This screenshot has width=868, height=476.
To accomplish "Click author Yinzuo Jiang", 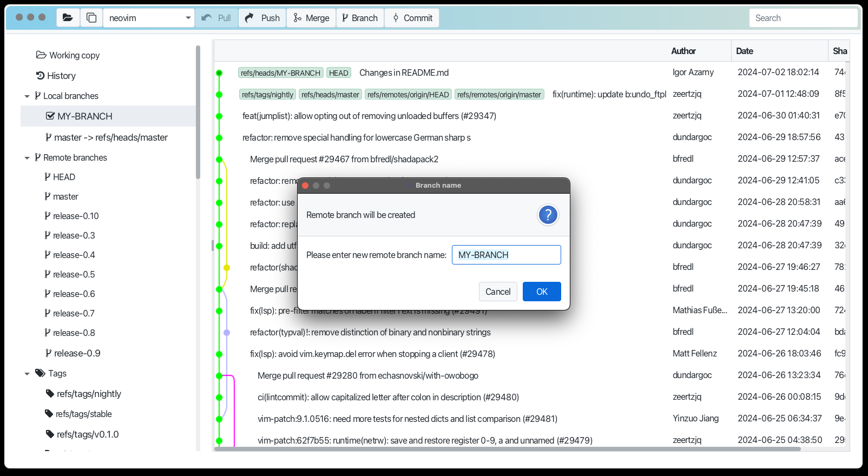I will pos(696,419).
